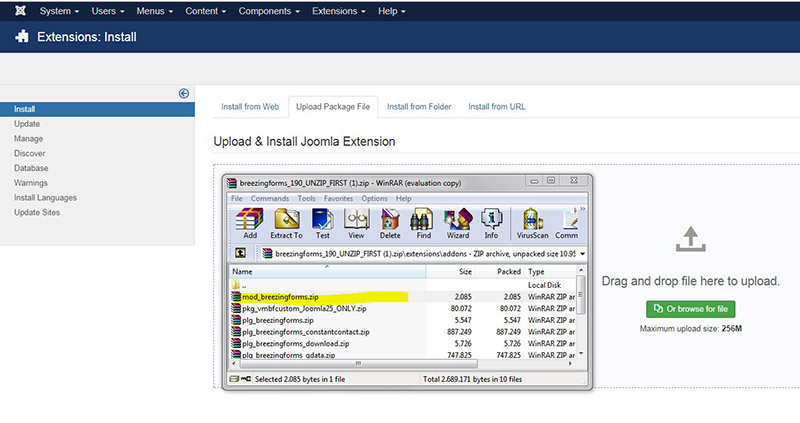This screenshot has width=800, height=423.
Task: Sort by Type column header
Action: tap(550, 271)
